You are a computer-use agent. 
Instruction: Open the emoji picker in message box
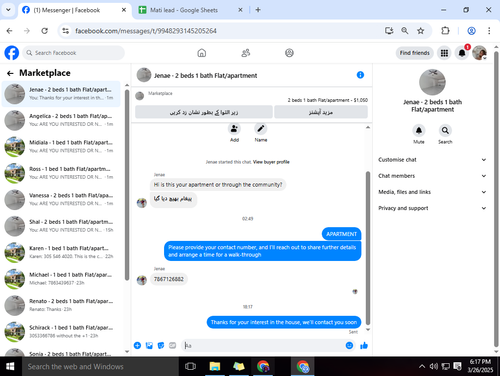click(x=349, y=345)
